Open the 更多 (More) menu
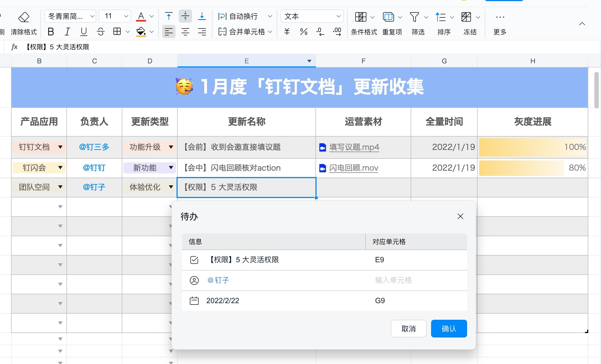The width and height of the screenshot is (601, 364). [499, 24]
